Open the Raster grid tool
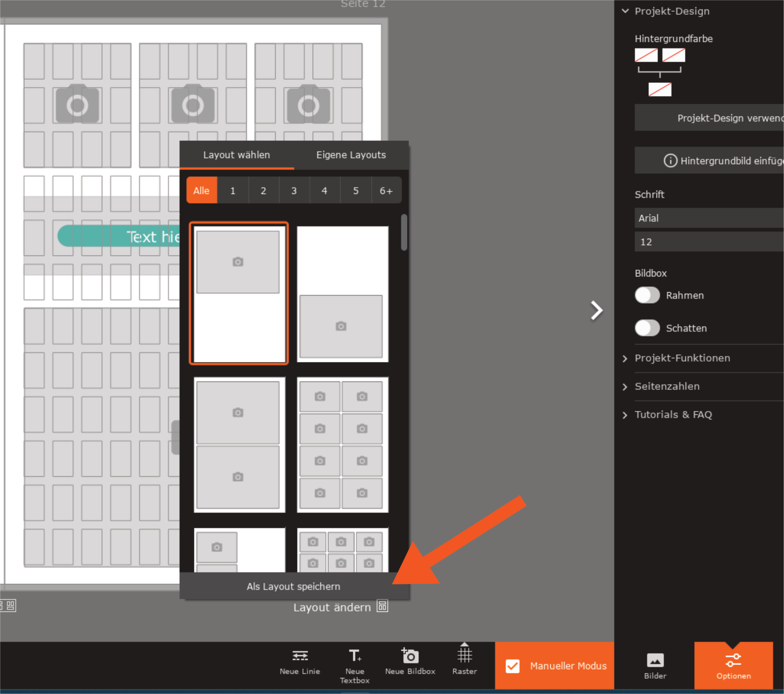 [464, 655]
